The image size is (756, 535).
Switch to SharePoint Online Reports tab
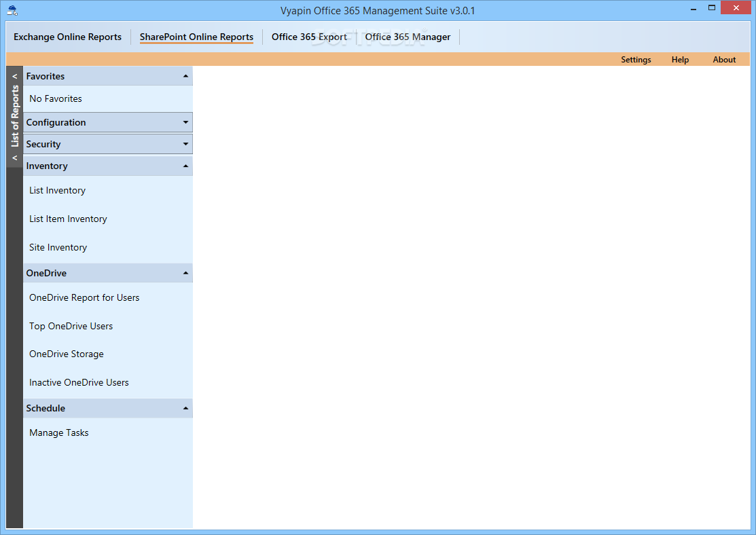tap(196, 37)
